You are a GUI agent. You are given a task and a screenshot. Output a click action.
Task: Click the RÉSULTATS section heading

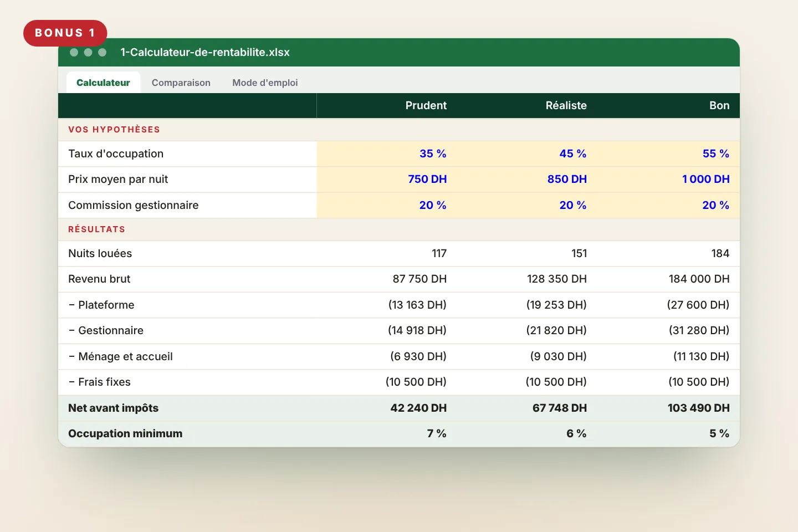coord(97,229)
